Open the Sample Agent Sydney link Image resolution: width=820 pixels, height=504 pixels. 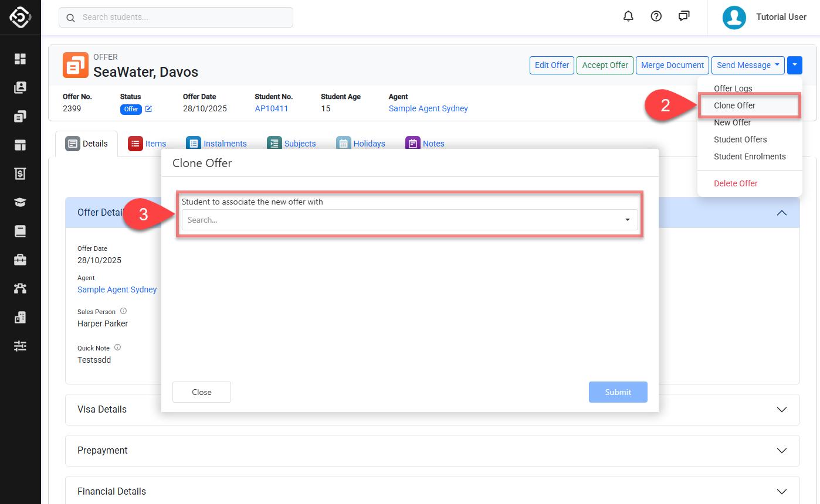tap(428, 108)
